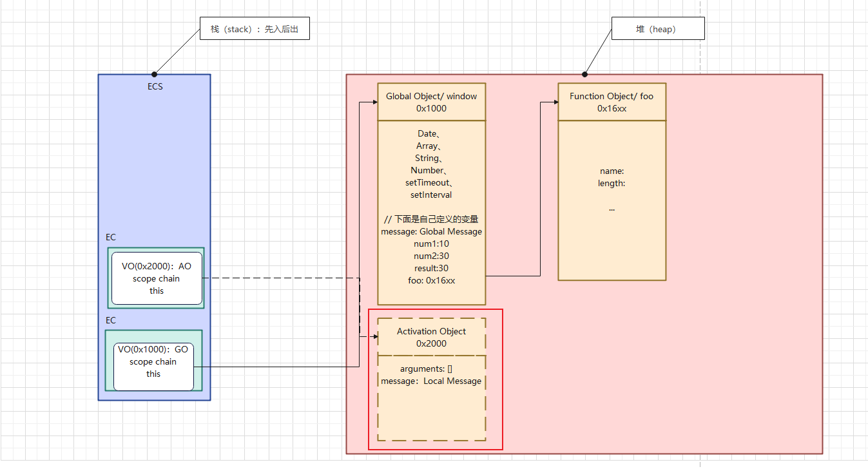Select the heap callout label box
868x469 pixels.
pyautogui.click(x=657, y=29)
